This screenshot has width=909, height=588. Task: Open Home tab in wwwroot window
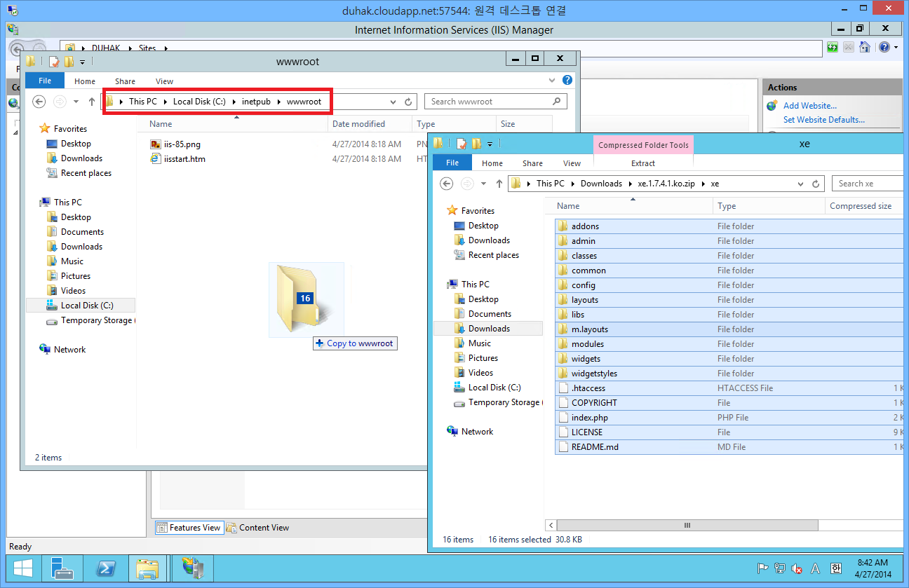[x=85, y=81]
